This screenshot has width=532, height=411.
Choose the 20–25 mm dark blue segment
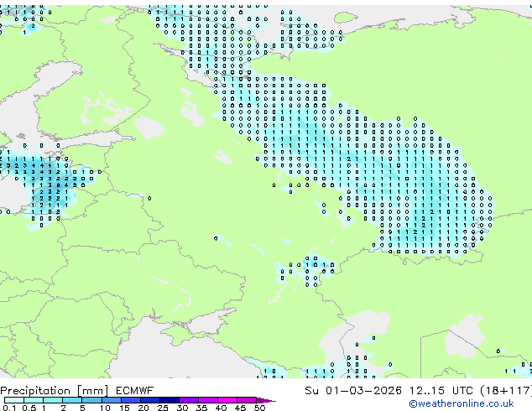(x=150, y=400)
